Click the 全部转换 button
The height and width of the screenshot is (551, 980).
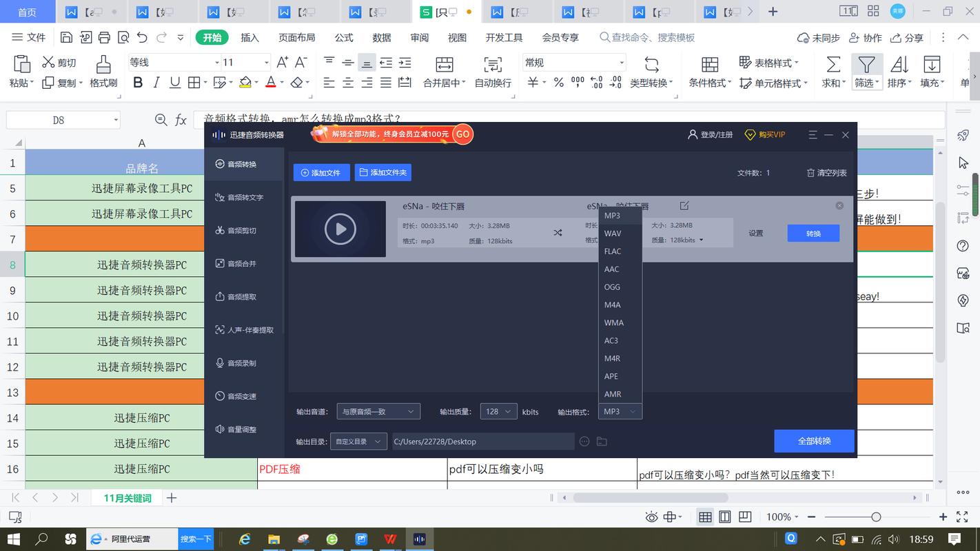click(x=814, y=441)
